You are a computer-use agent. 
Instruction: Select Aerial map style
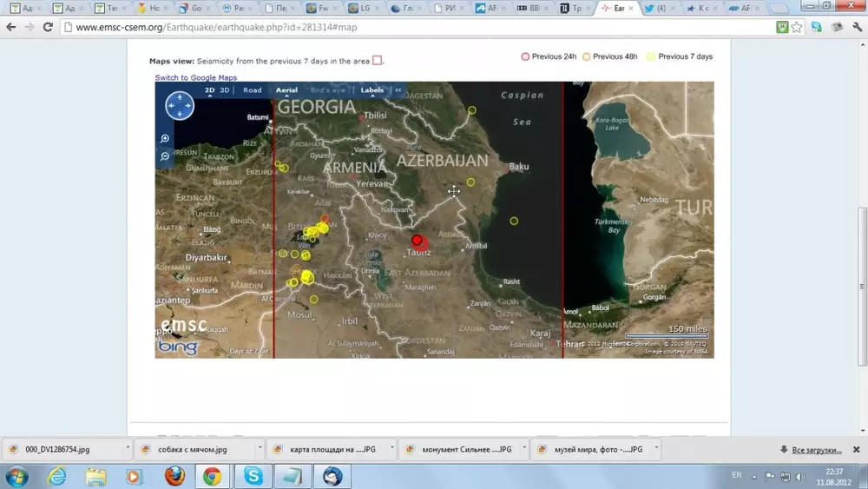pos(286,90)
